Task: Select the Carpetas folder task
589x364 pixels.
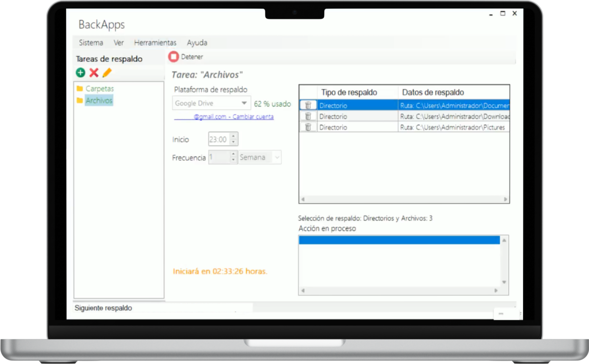Action: click(x=99, y=89)
